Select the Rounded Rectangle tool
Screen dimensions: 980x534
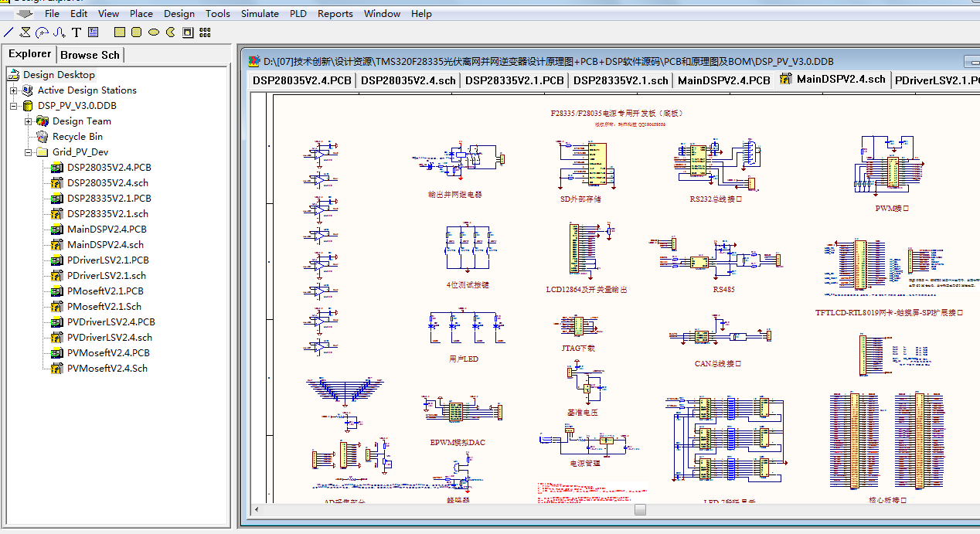coord(136,32)
